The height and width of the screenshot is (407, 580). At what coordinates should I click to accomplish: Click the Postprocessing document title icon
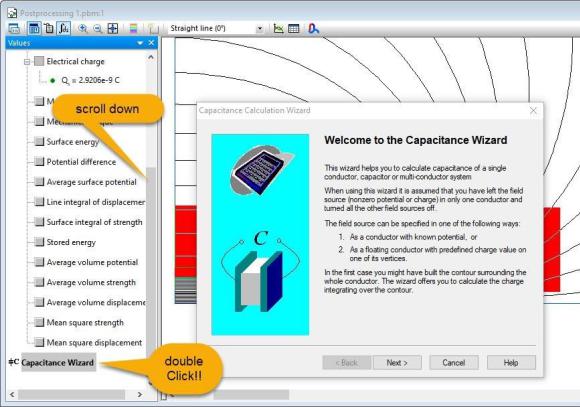(x=12, y=13)
